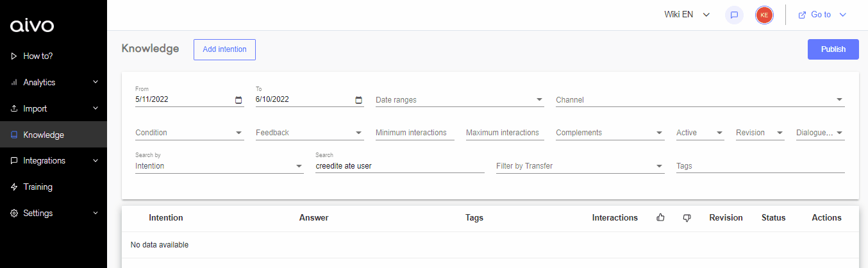This screenshot has width=868, height=268.
Task: Click the Status column header
Action: [773, 218]
